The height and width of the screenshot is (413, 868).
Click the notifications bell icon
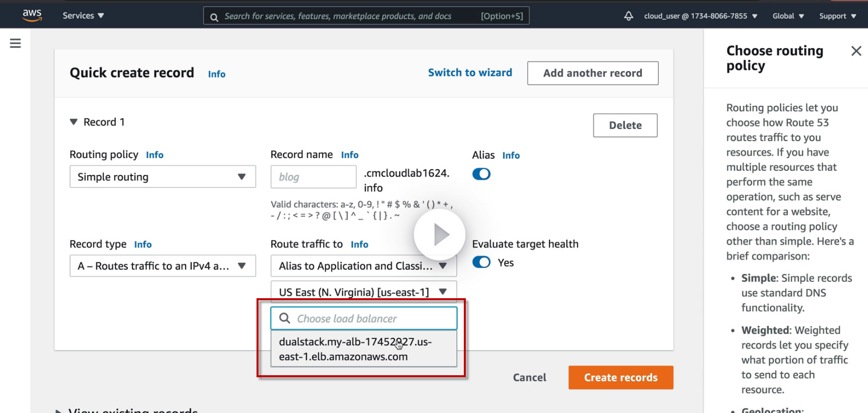[628, 16]
